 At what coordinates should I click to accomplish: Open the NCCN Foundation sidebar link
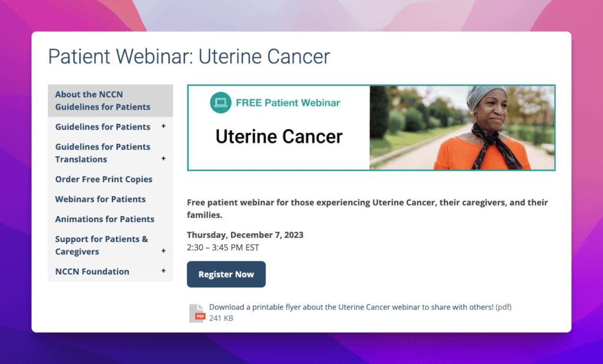(92, 272)
